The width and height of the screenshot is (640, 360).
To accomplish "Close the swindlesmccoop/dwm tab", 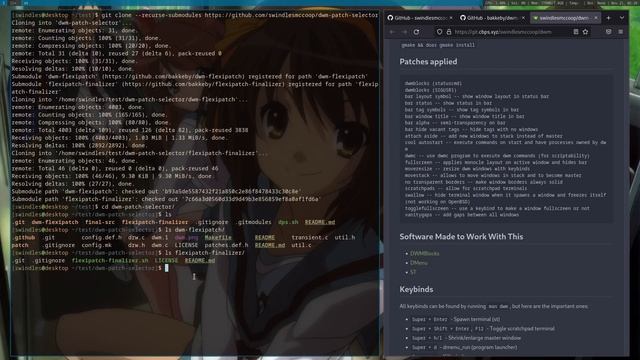I will click(596, 18).
